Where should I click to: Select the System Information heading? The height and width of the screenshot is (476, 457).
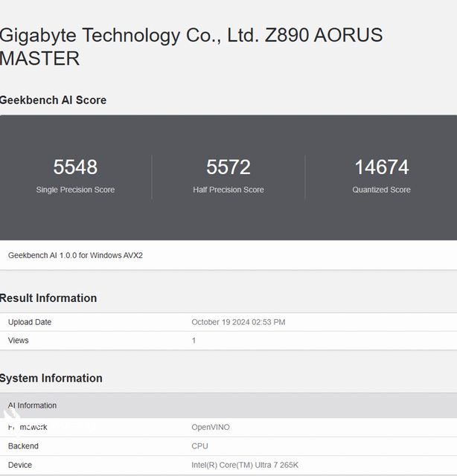point(51,379)
